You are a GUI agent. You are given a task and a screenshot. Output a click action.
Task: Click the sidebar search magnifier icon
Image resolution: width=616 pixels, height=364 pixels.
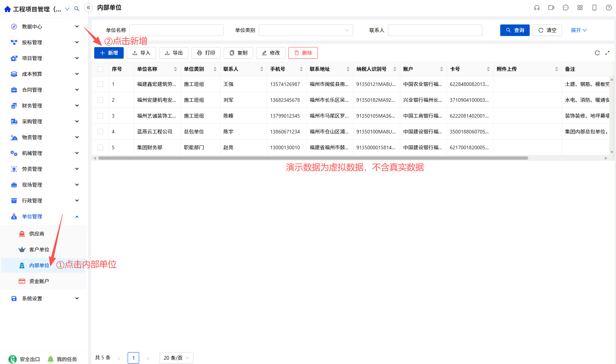(77, 9)
